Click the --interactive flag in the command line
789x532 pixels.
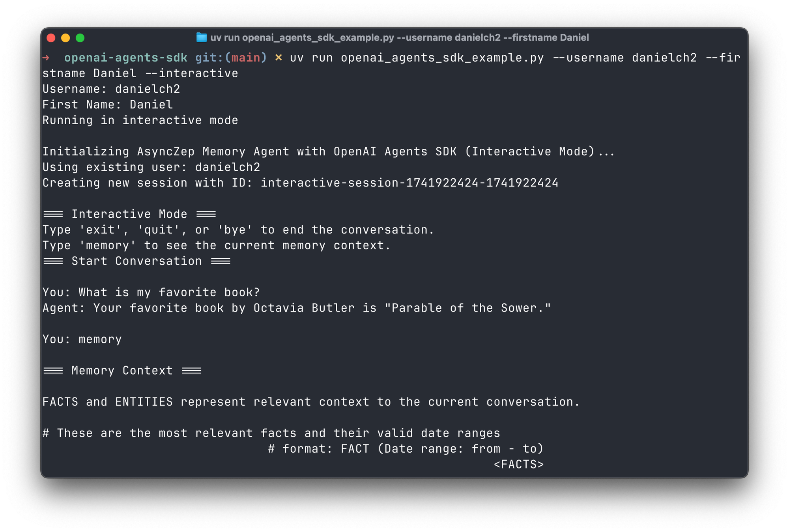pos(191,73)
